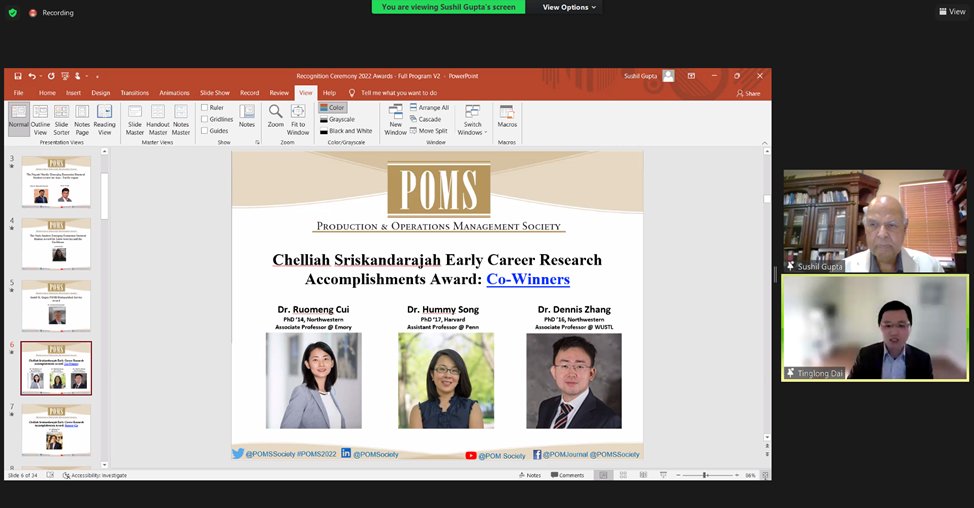Screen dimensions: 974x508
Task: Open Slide Master view
Action: pos(135,119)
